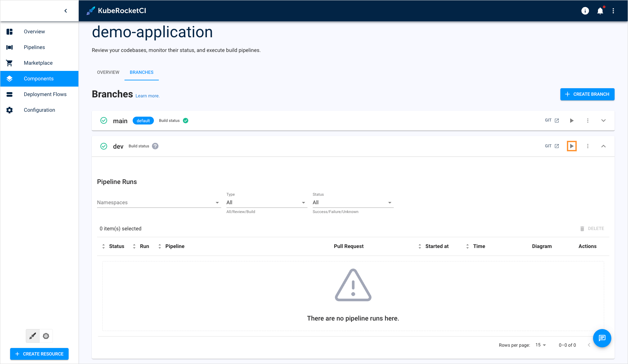This screenshot has width=628, height=364.
Task: Switch to the OVERVIEW tab
Action: (x=108, y=72)
